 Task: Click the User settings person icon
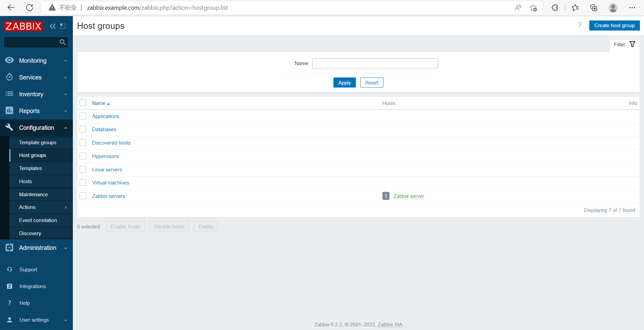10,320
